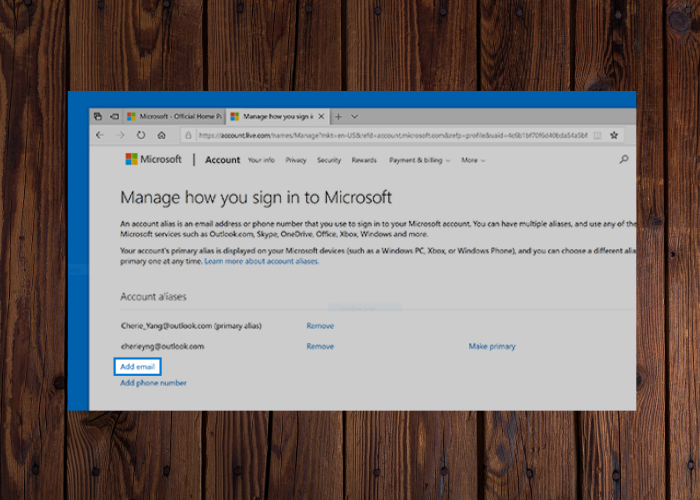Go to the Privacy section
This screenshot has width=700, height=500.
pyautogui.click(x=296, y=160)
